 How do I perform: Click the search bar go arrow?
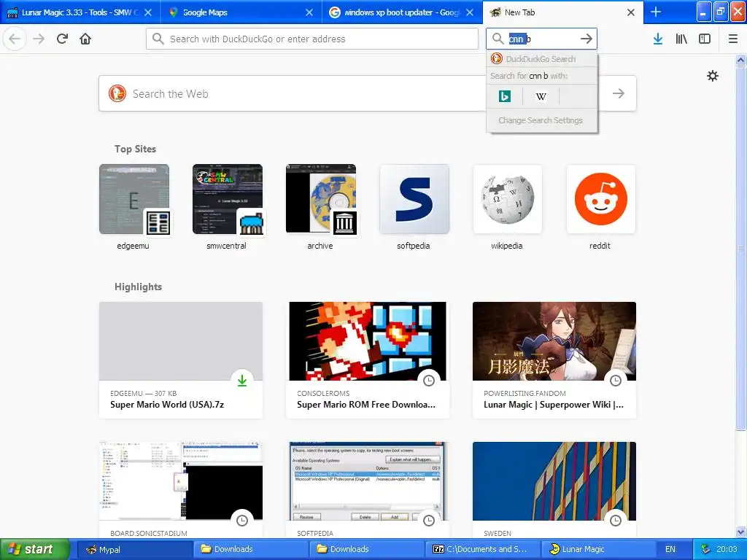pyautogui.click(x=587, y=39)
